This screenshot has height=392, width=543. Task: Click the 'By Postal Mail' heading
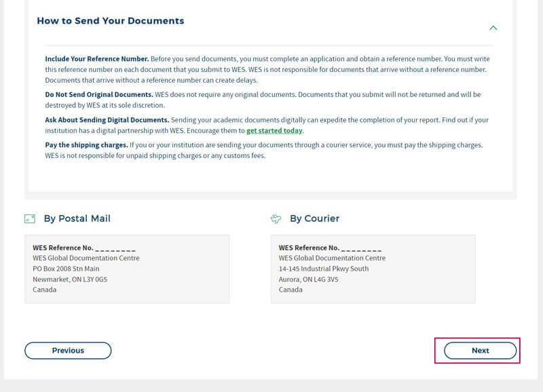pyautogui.click(x=77, y=219)
